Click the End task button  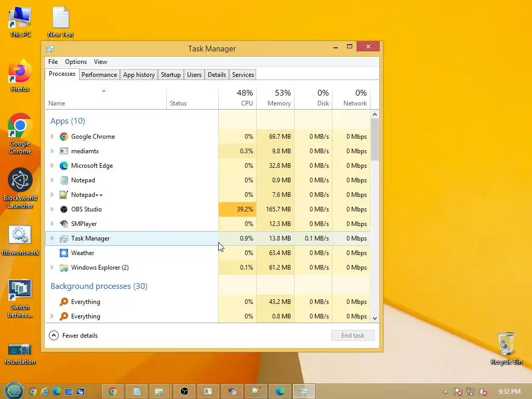(353, 336)
